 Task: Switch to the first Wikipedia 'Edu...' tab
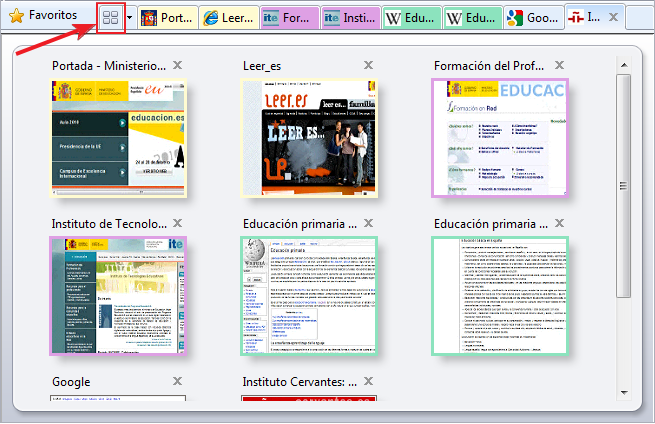pyautogui.click(x=412, y=18)
